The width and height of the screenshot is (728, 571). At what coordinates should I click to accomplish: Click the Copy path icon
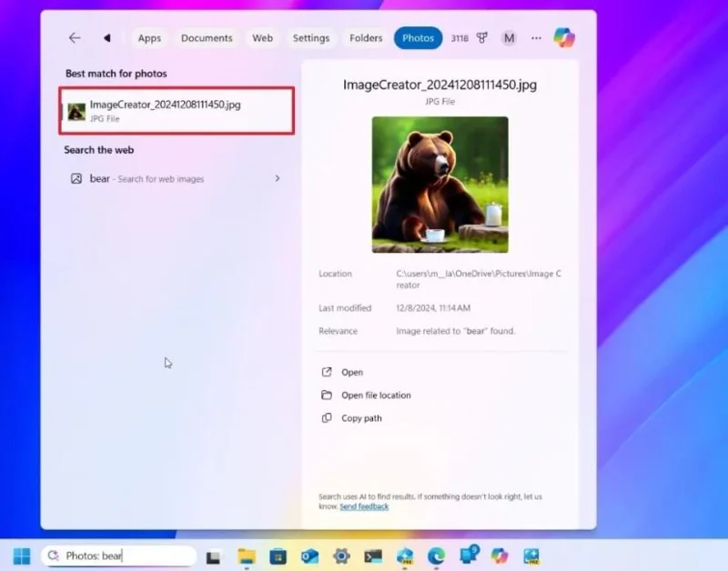click(327, 418)
